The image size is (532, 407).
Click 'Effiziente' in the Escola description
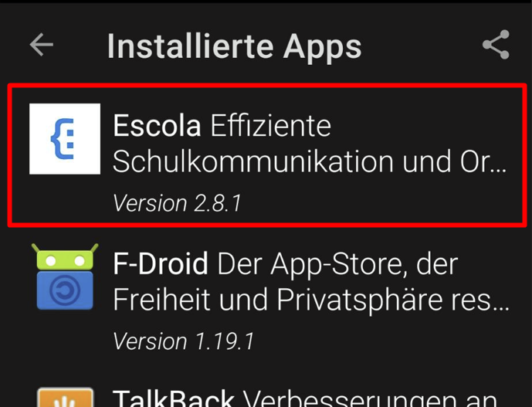click(271, 126)
